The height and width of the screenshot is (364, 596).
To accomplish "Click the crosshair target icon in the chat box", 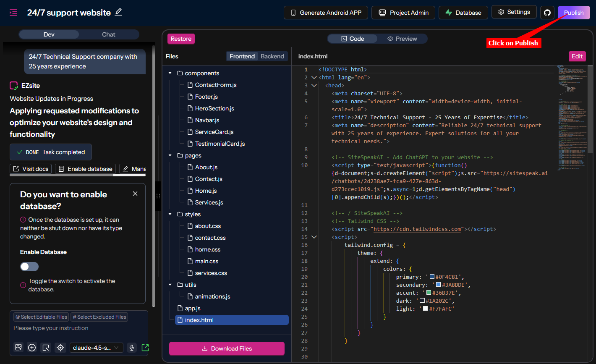I will [x=60, y=348].
